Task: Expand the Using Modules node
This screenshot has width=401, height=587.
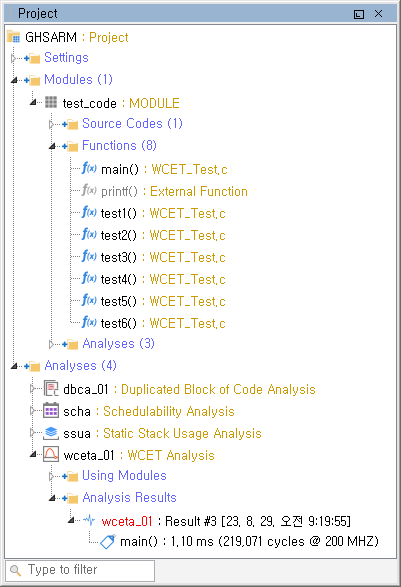Action: 51,476
